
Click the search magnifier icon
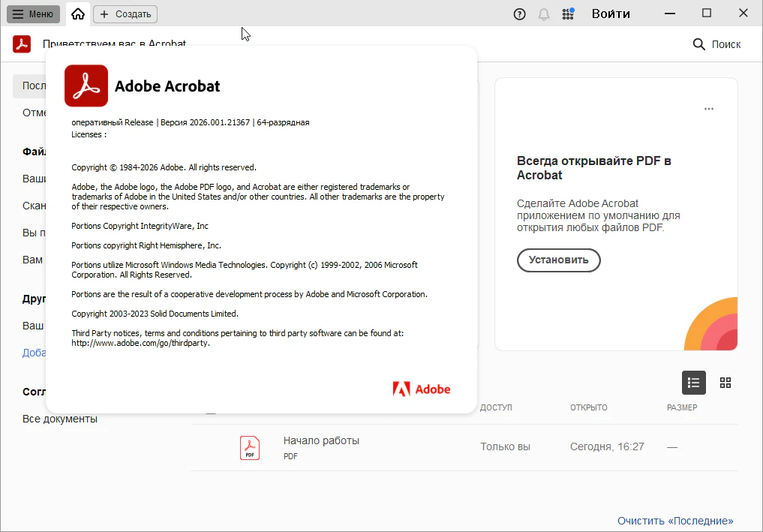coord(698,44)
